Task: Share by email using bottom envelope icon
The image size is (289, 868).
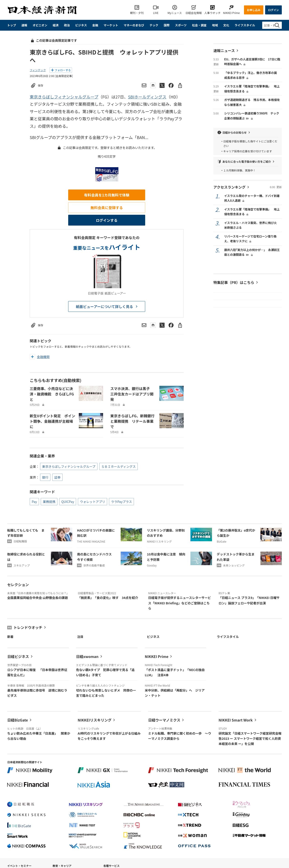Action: (144, 325)
